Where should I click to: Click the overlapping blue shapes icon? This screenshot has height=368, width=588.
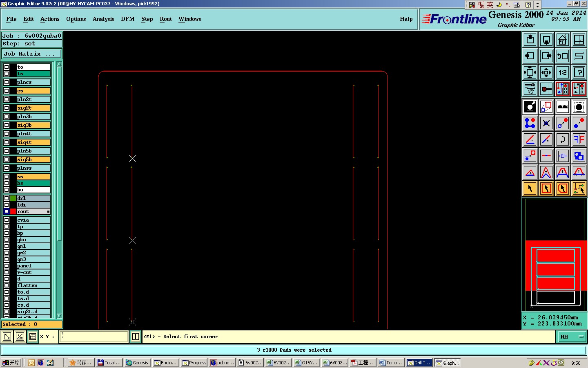(579, 156)
